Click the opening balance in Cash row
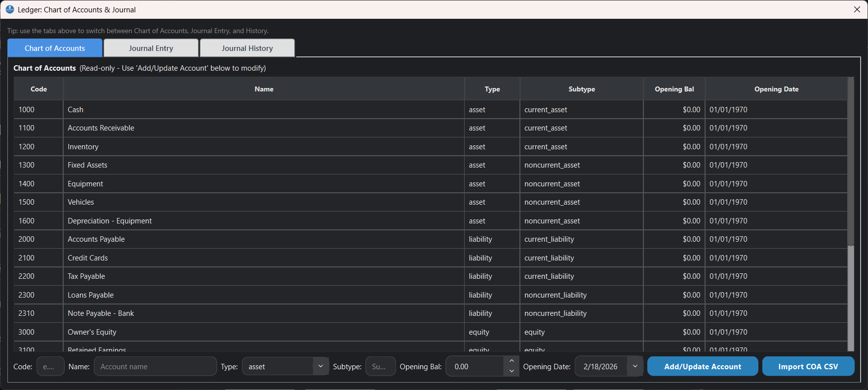Screen dimensions: 868x390 pyautogui.click(x=674, y=109)
